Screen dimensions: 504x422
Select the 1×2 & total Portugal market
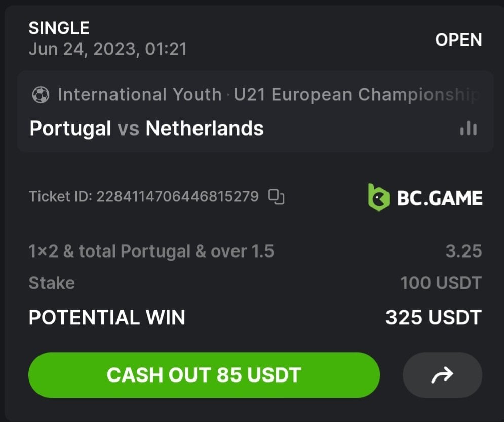tap(151, 251)
